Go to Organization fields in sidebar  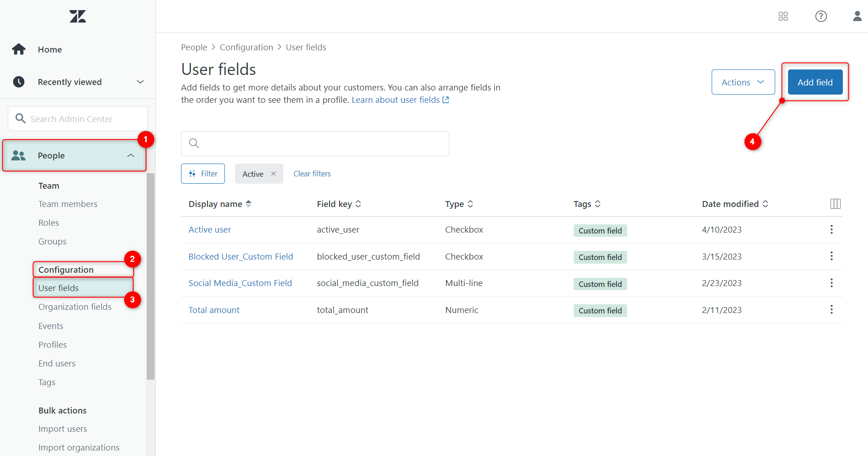75,307
